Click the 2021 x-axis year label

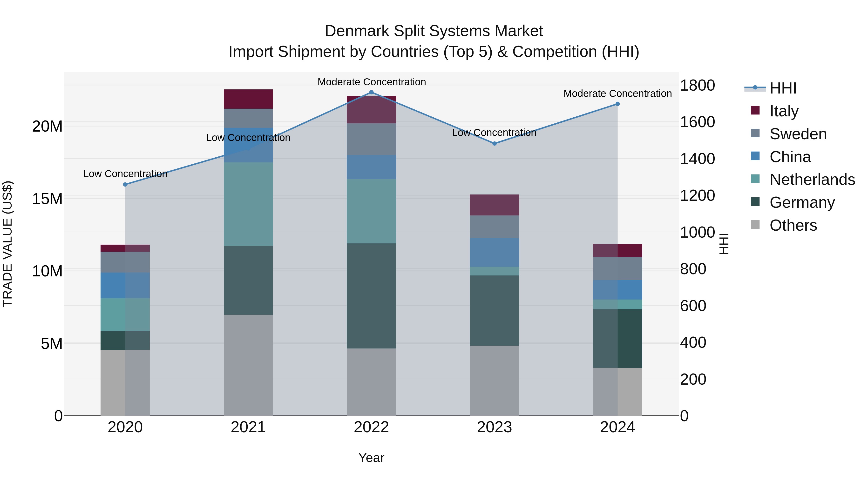pos(248,427)
